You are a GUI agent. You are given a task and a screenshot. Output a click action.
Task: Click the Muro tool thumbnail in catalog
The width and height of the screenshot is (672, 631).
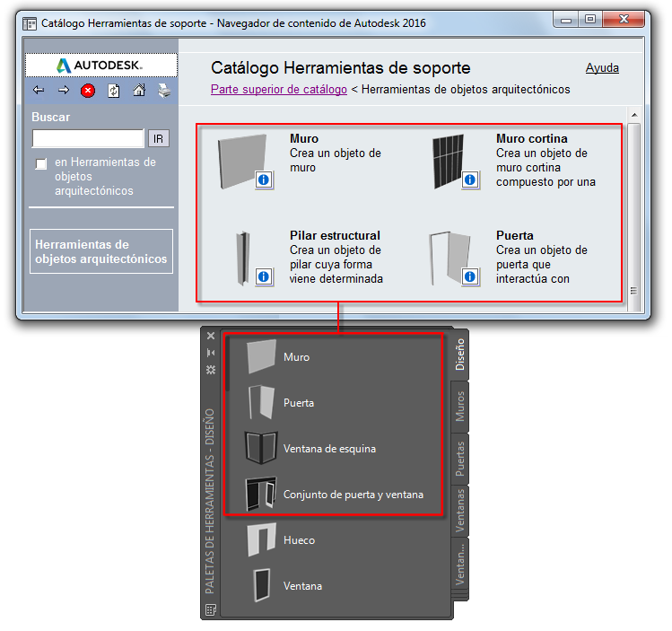coord(242,162)
